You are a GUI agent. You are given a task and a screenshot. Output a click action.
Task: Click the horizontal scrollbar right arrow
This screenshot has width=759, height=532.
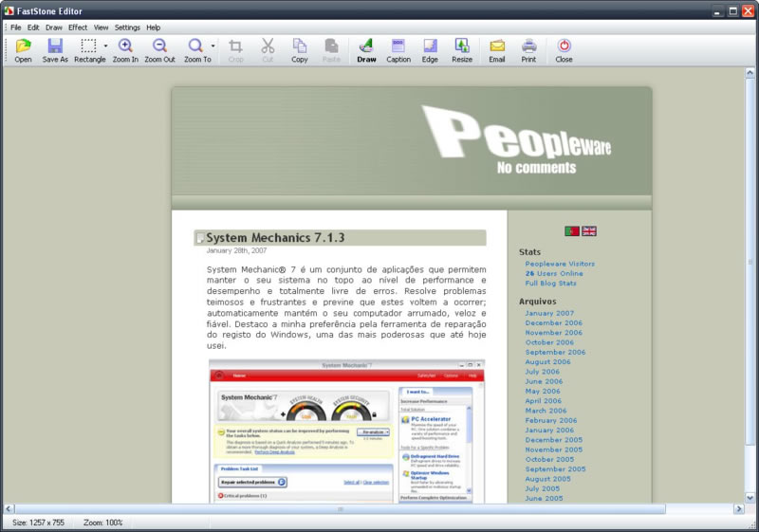[739, 509]
